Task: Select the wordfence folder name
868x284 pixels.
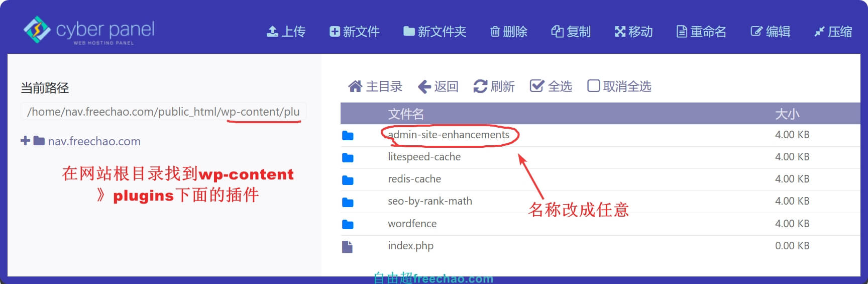Action: (x=412, y=224)
